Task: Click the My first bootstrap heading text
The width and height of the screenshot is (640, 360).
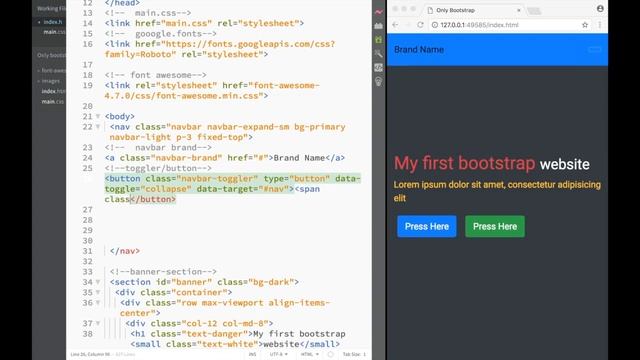Action: pyautogui.click(x=464, y=163)
